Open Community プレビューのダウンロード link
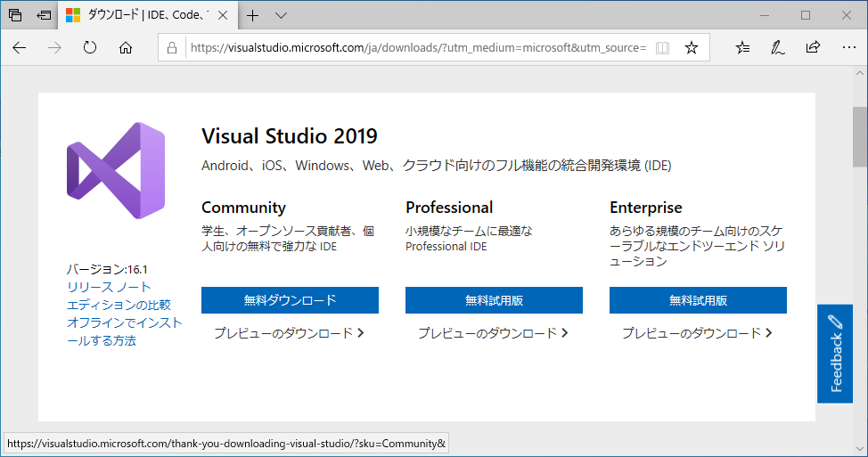Viewport: 868px width, 457px height. [x=290, y=333]
